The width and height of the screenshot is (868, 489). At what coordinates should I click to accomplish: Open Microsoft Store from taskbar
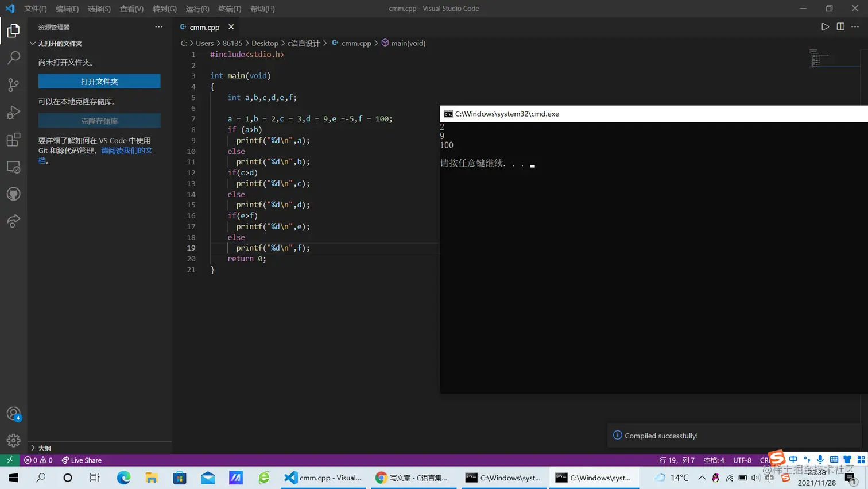[x=180, y=478]
